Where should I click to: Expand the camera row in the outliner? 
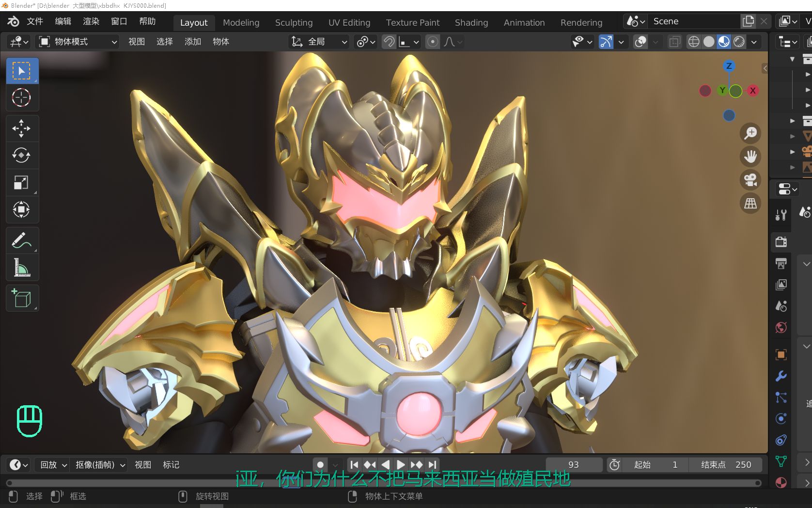793,152
